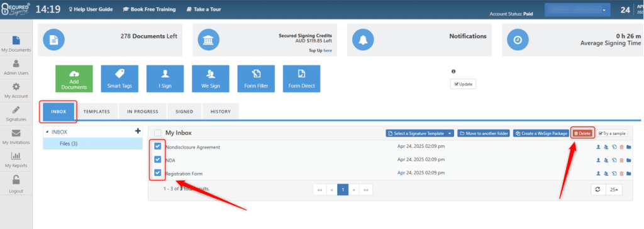This screenshot has height=229, width=644.
Task: Go to page 1 in pagination
Action: (x=343, y=189)
